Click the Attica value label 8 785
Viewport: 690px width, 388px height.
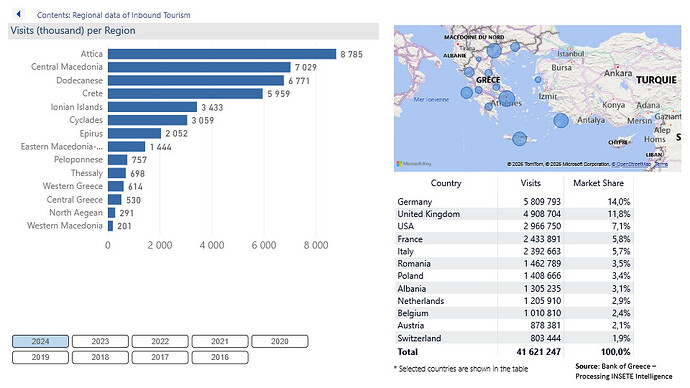pyautogui.click(x=352, y=54)
